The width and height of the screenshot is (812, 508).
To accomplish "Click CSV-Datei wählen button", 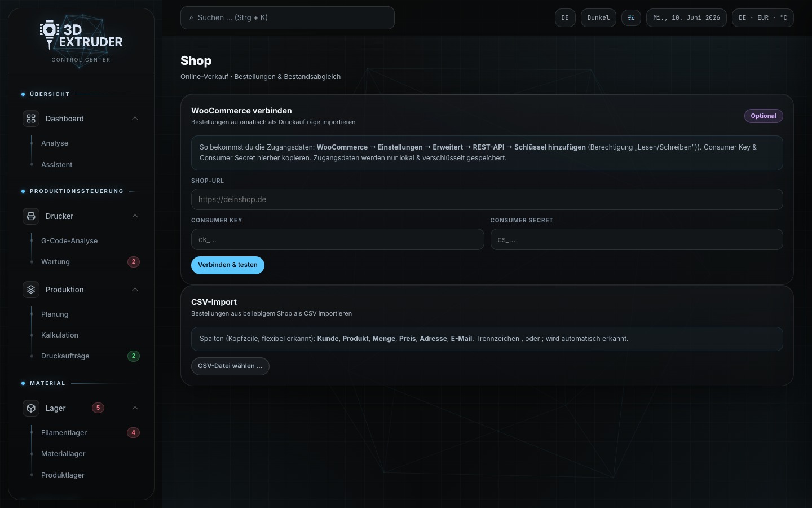I will point(230,366).
